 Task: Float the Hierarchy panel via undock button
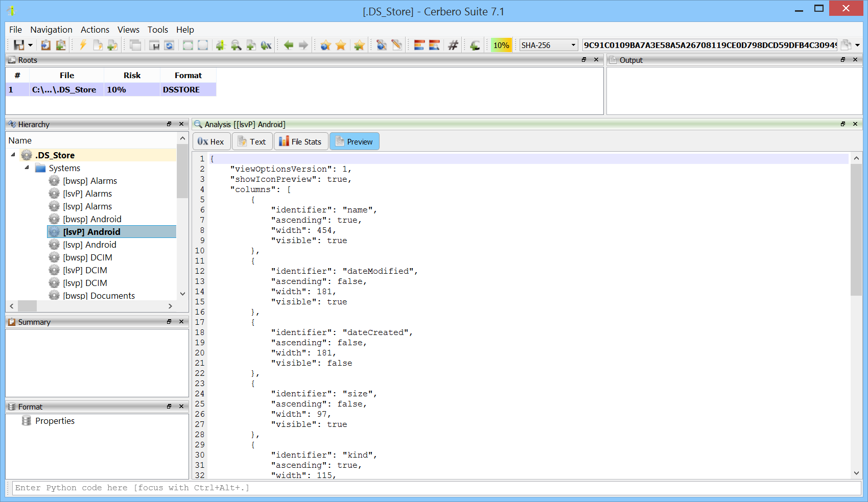[x=169, y=124]
